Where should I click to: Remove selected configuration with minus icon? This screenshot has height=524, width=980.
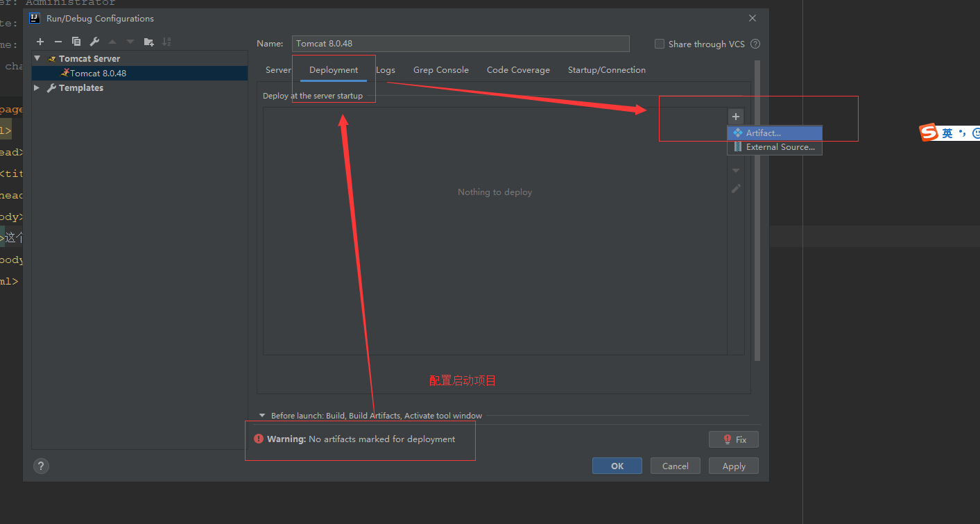click(58, 42)
